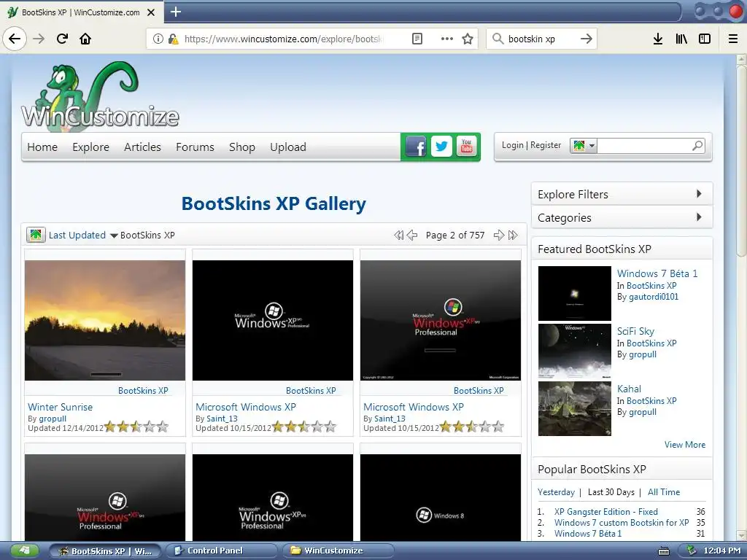Click the gallery home icon

(x=36, y=235)
